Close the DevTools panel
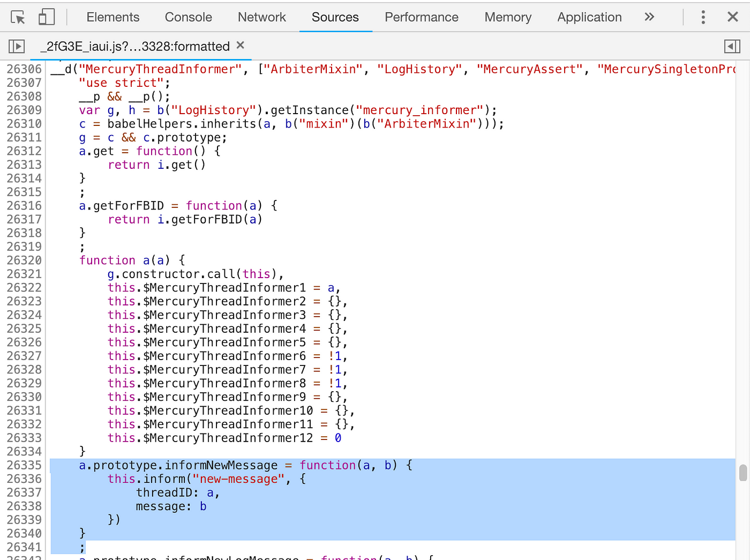Viewport: 750px width, 560px height. click(x=733, y=17)
